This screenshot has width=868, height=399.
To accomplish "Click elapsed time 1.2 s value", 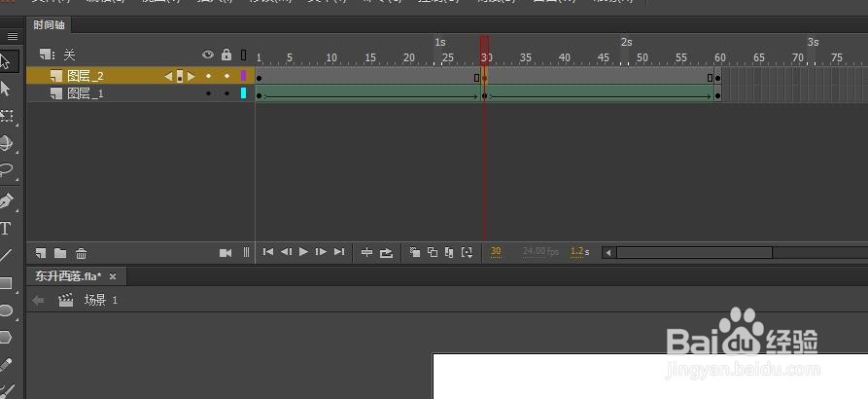I will pos(579,252).
